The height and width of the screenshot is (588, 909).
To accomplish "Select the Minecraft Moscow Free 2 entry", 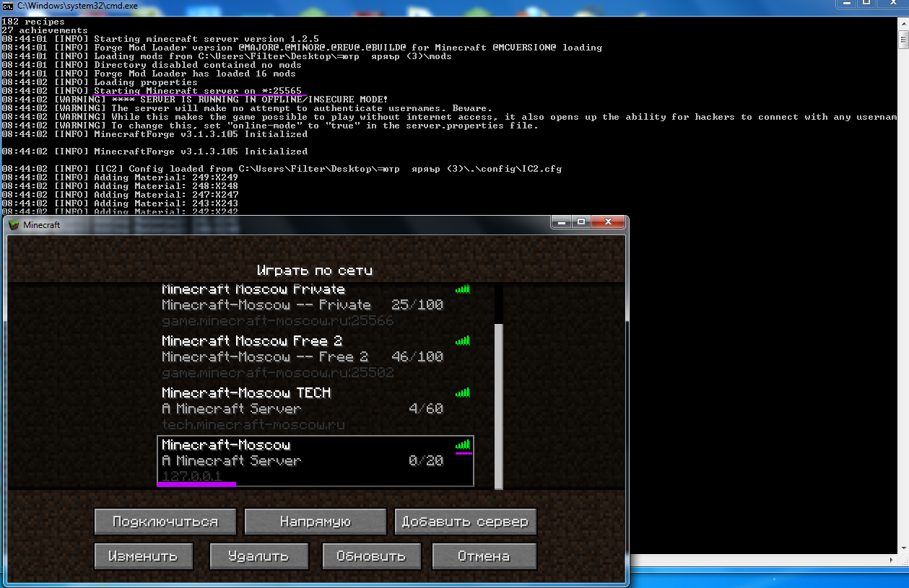I will [303, 357].
